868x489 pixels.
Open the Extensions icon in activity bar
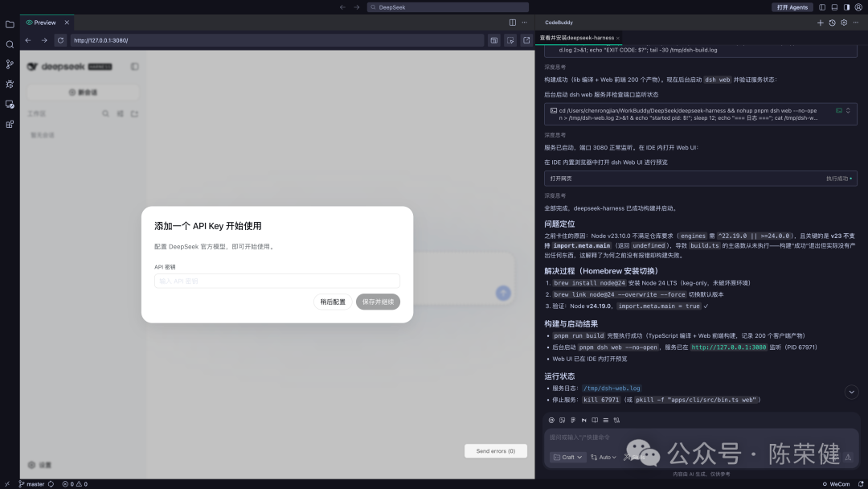10,124
